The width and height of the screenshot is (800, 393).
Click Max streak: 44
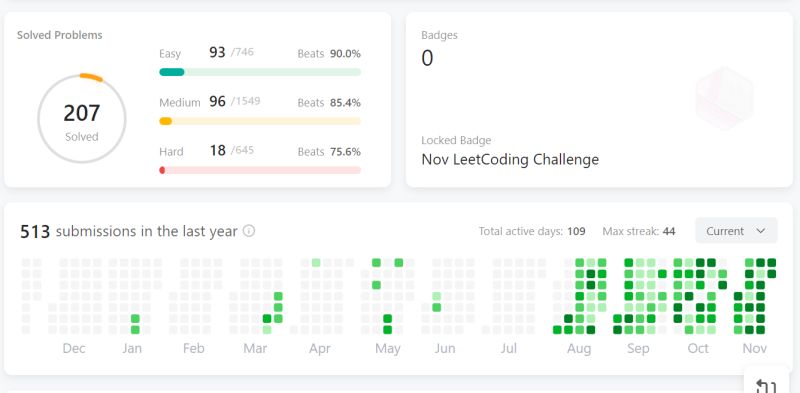coord(639,231)
